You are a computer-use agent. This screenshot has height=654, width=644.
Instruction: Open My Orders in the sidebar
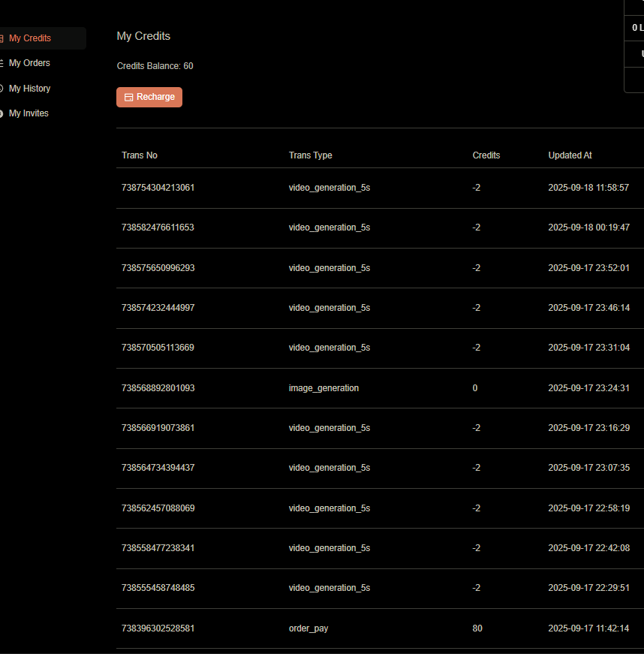coord(29,63)
